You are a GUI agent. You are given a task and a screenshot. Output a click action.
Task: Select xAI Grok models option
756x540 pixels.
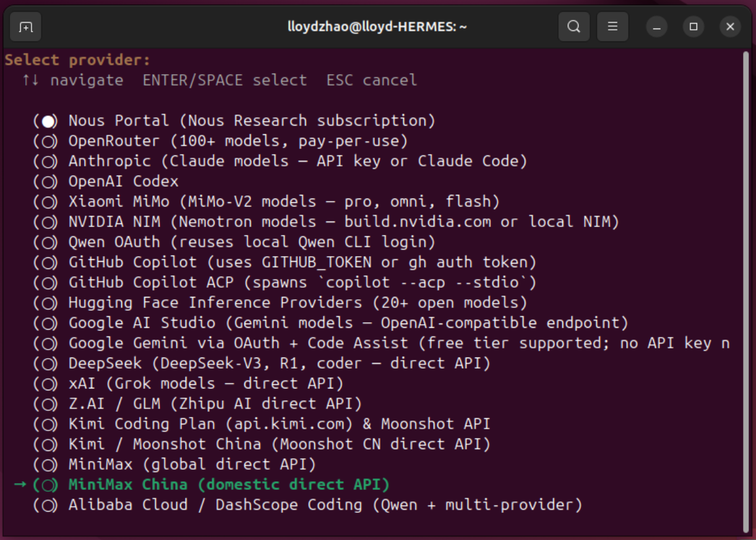46,384
